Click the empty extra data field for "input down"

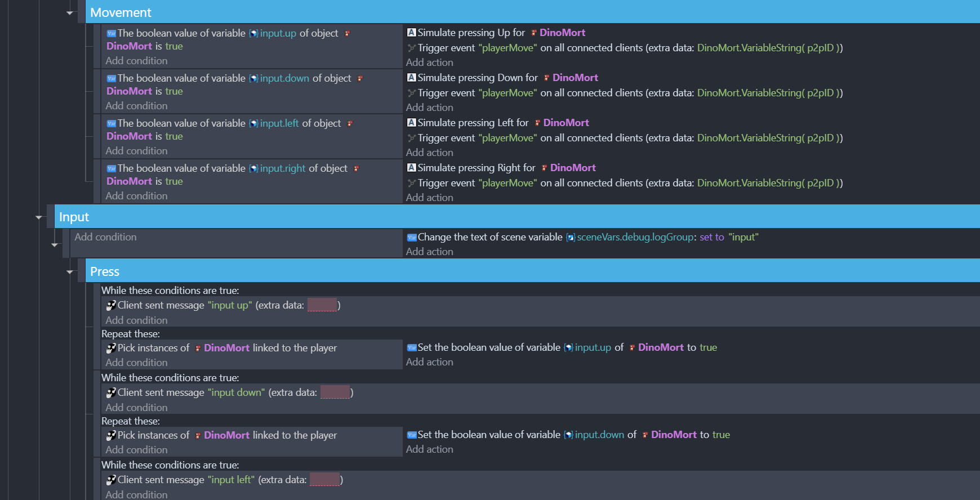335,392
